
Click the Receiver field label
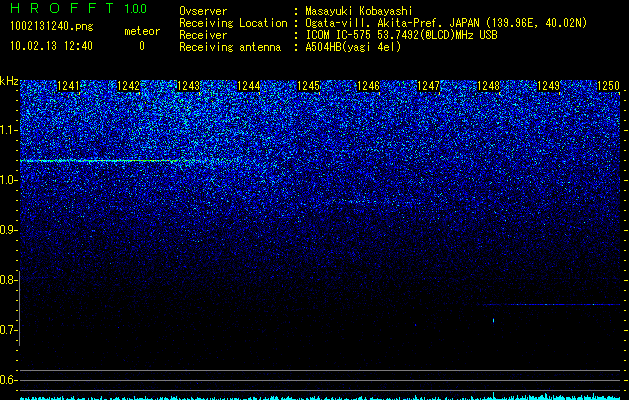[x=203, y=35]
